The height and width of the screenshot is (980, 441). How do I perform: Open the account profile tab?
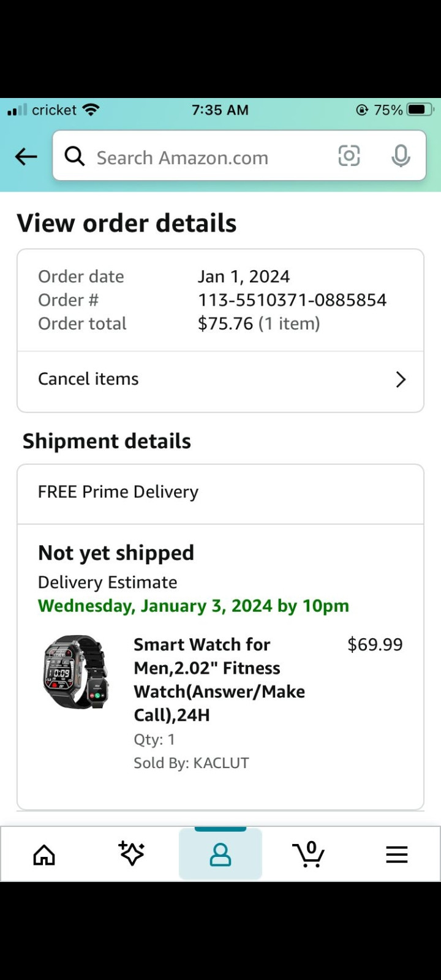pos(221,854)
